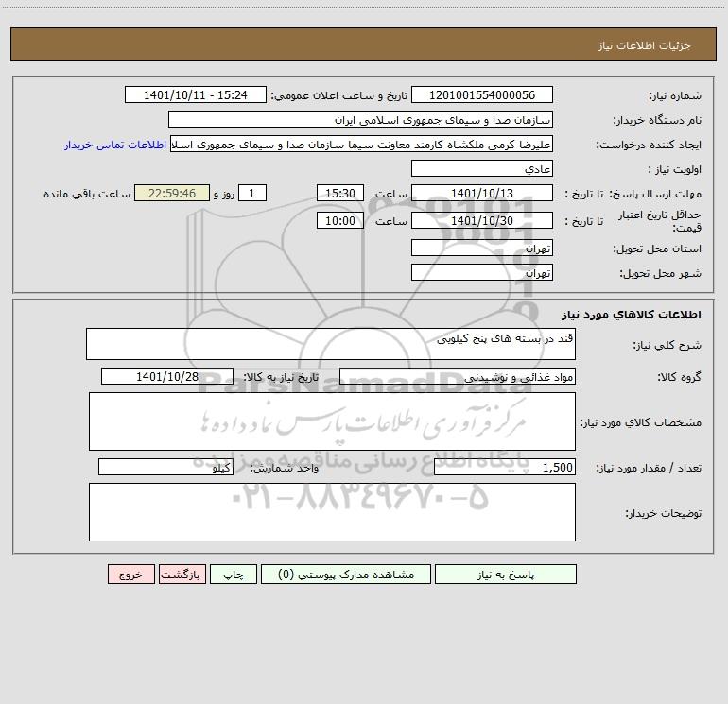Click the توضیحات خریدار text area
This screenshot has height=704, width=728.
tap(332, 512)
